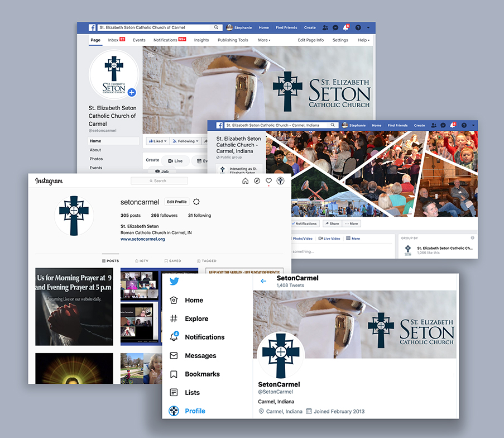Click Edit Page Info
The width and height of the screenshot is (504, 438).
pos(311,40)
